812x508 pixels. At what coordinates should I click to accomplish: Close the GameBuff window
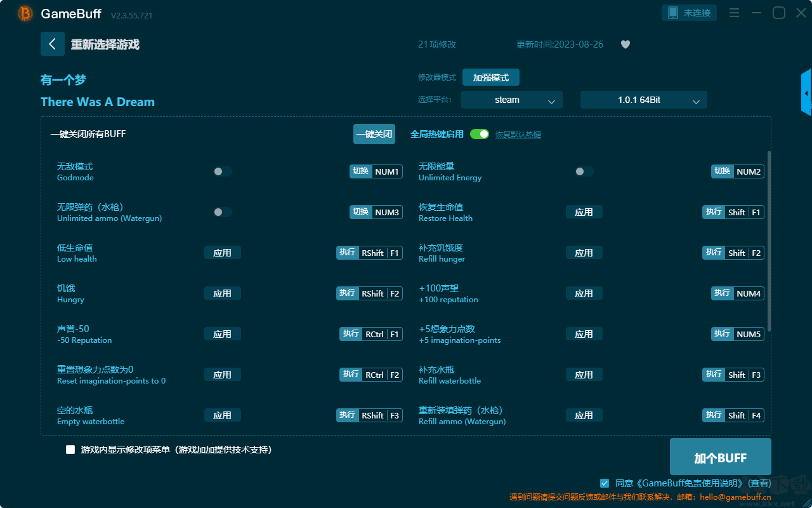801,13
